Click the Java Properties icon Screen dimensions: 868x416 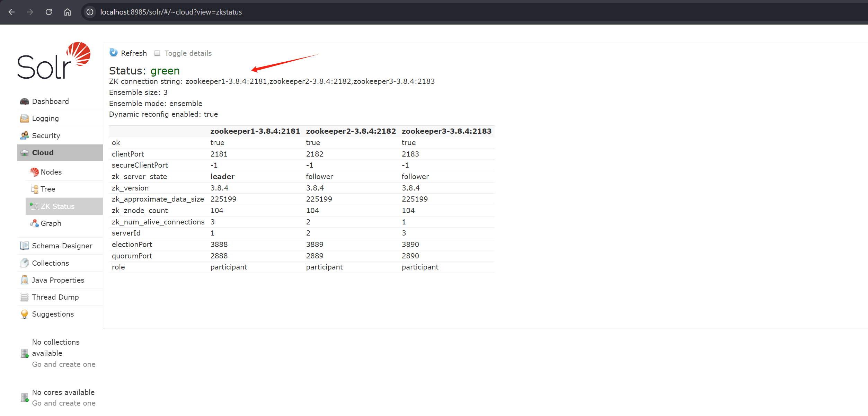pos(24,280)
